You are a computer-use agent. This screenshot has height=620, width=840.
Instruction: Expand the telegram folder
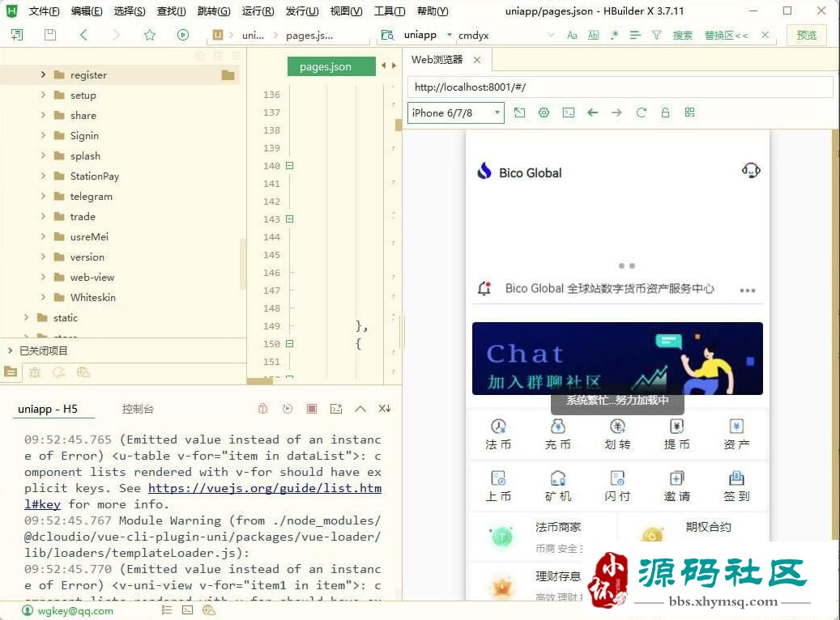43,196
